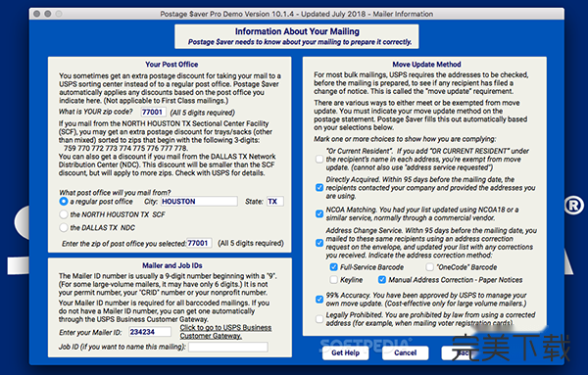588x375 pixels.
Task: Check the "Or Current Resident" checkbox
Action: tap(319, 160)
